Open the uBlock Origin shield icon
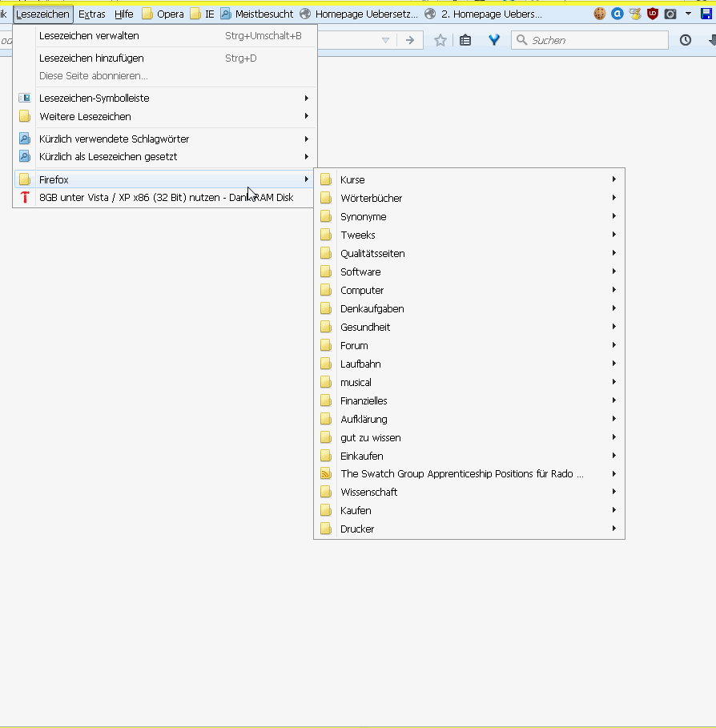The image size is (716, 728). (x=653, y=14)
